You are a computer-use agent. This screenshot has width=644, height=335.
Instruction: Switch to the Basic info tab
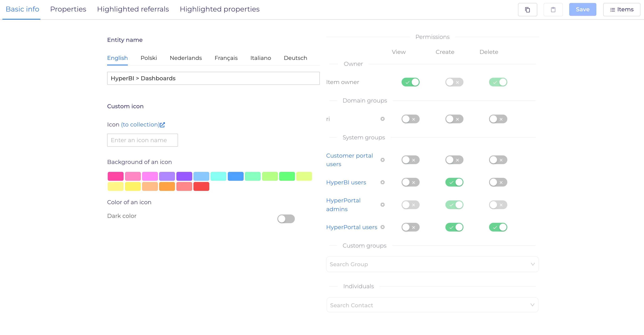coord(22,9)
